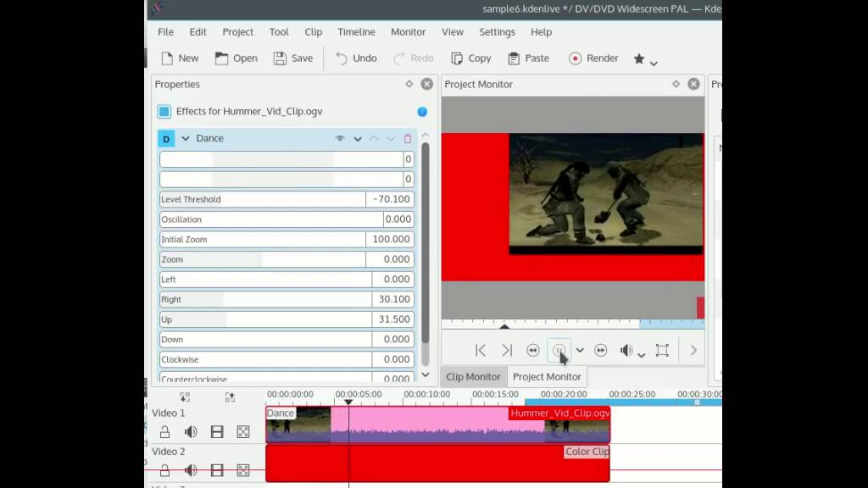Click the Oscillation slider
868x488 pixels.
271,219
